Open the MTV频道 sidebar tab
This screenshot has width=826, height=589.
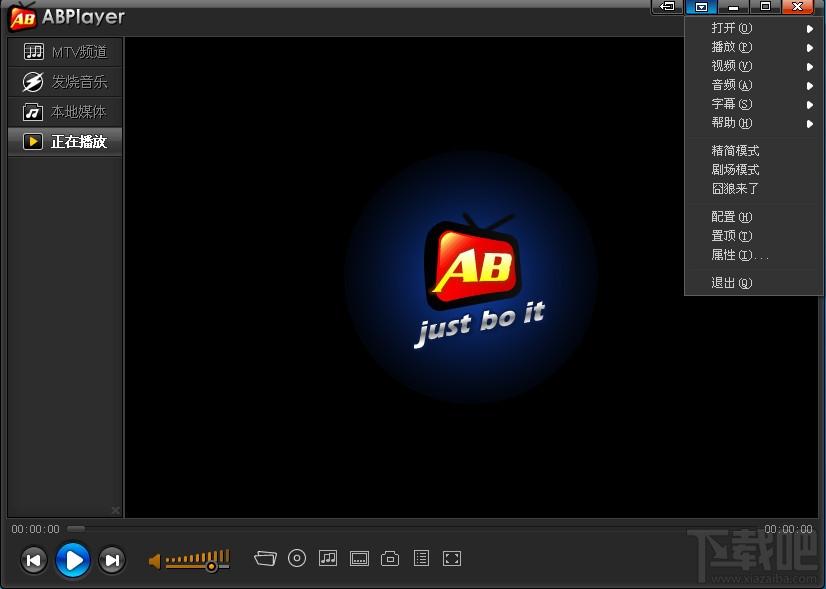65,52
